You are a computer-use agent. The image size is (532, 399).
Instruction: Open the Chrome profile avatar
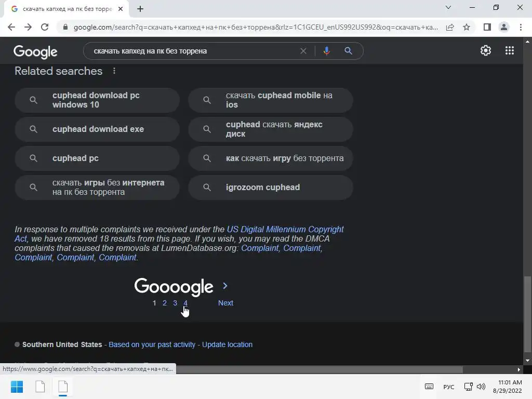tap(504, 27)
